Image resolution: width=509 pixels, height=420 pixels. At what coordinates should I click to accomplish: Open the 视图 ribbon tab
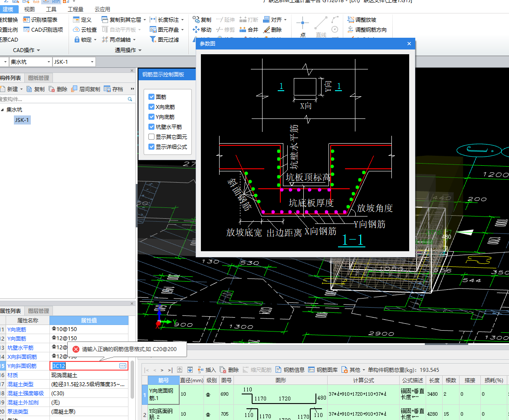pos(29,10)
